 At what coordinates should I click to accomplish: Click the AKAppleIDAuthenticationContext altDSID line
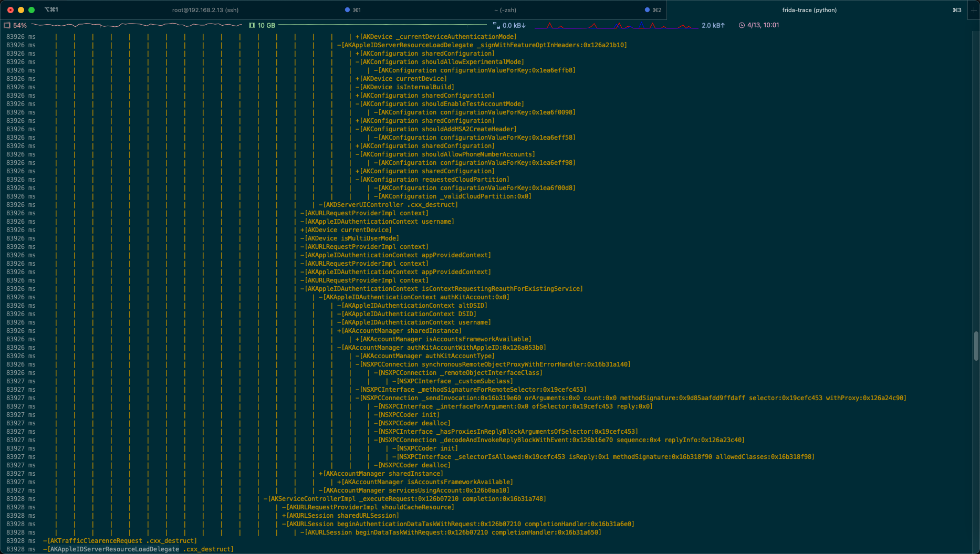tap(412, 306)
